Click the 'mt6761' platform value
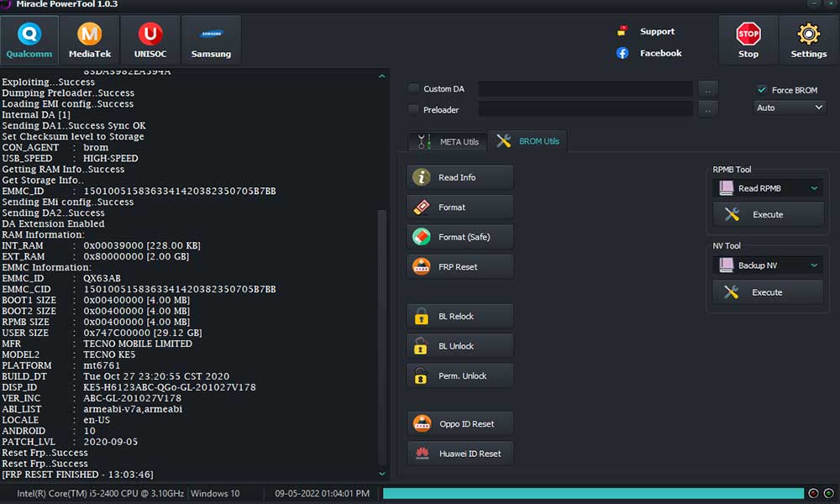This screenshot has height=504, width=840. coord(102,365)
